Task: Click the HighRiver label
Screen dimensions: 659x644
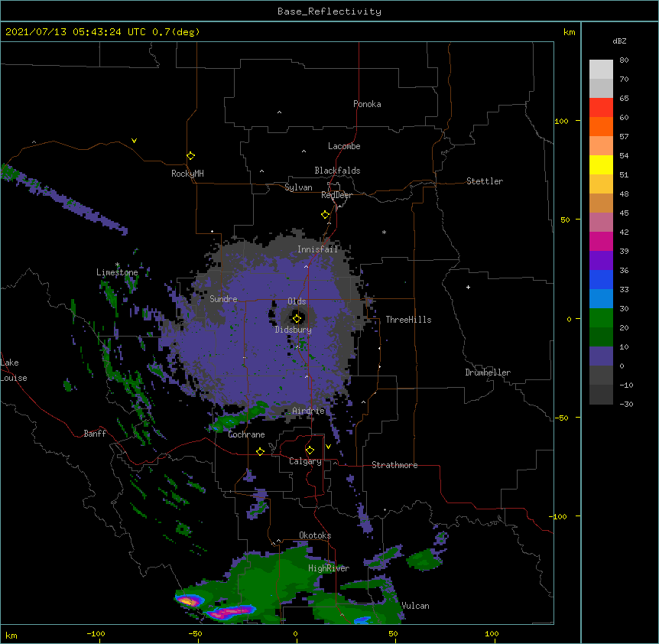Action: (329, 568)
